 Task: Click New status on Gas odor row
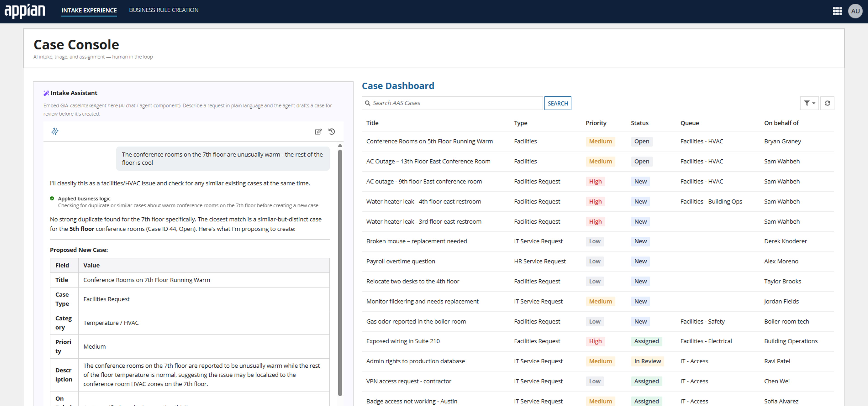click(640, 322)
